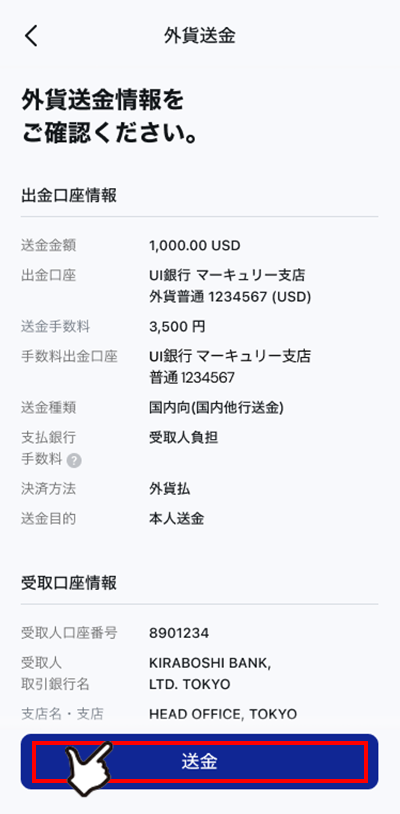Tap the 支払銀行 label text
Viewport: 400px width, 814px height.
coord(48,438)
